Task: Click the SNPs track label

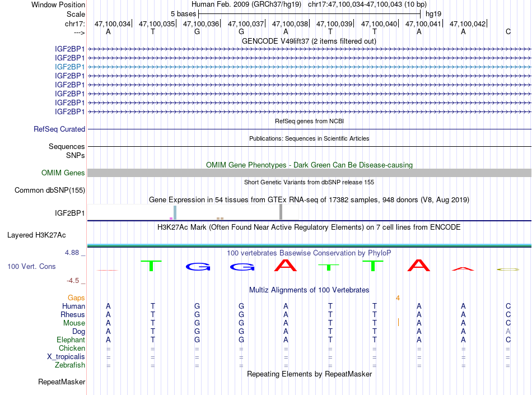Action: [76, 155]
